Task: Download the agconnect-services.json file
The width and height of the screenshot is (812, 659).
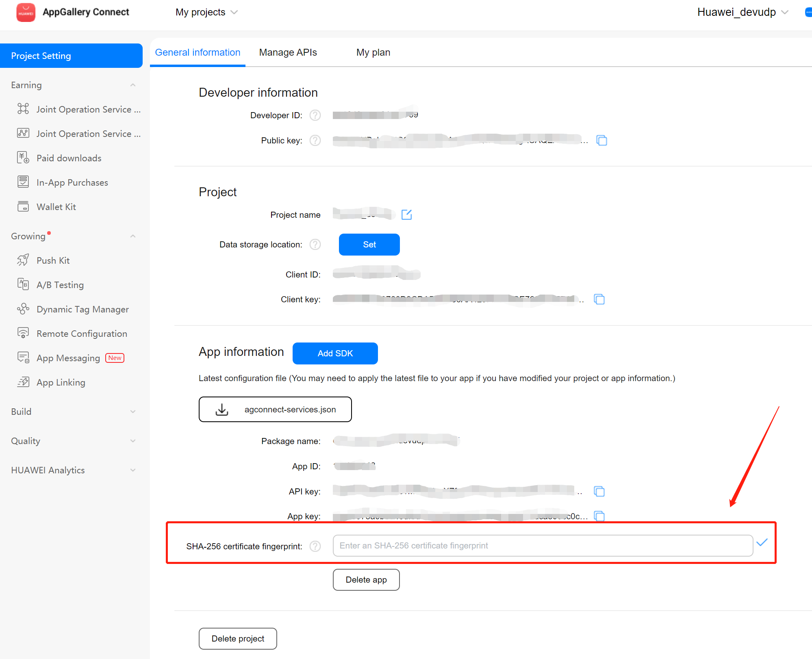Action: 275,410
